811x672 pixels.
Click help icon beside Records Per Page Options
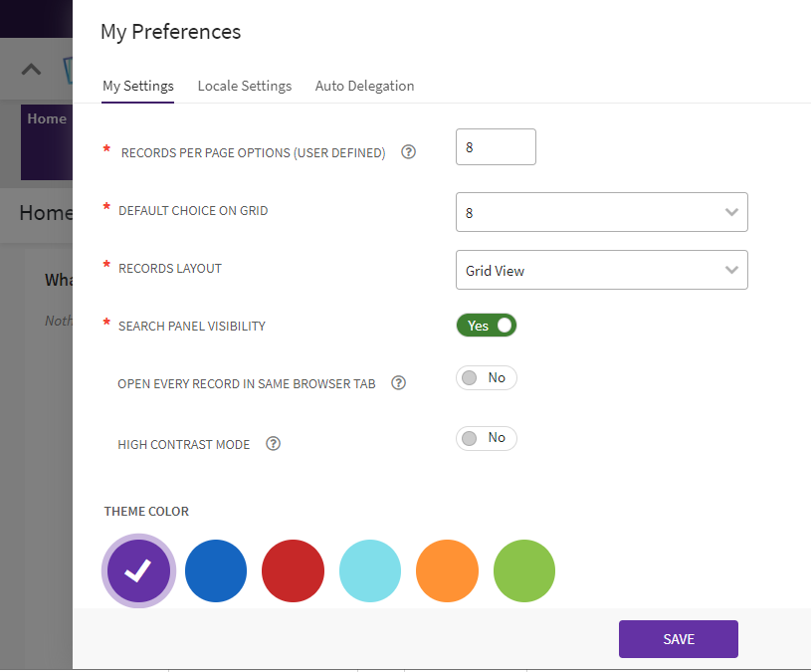click(x=408, y=152)
